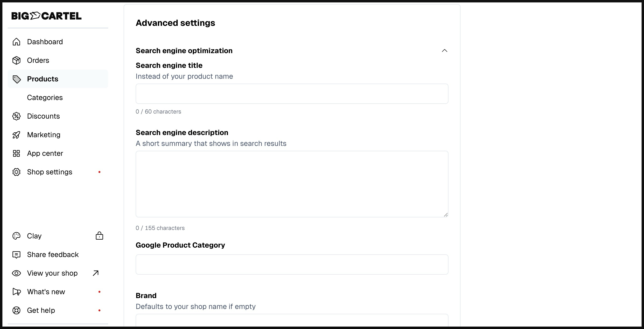Click the View your shop eye icon
The image size is (644, 329).
tap(16, 273)
